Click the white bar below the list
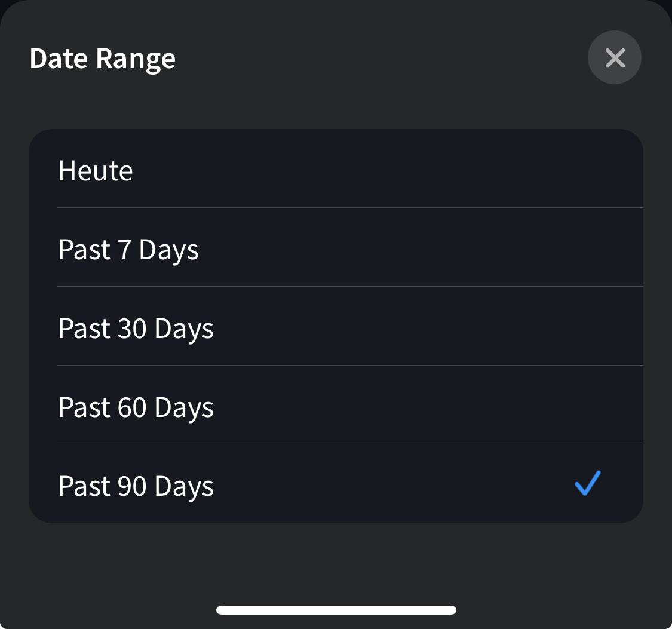672x629 pixels. (x=336, y=610)
